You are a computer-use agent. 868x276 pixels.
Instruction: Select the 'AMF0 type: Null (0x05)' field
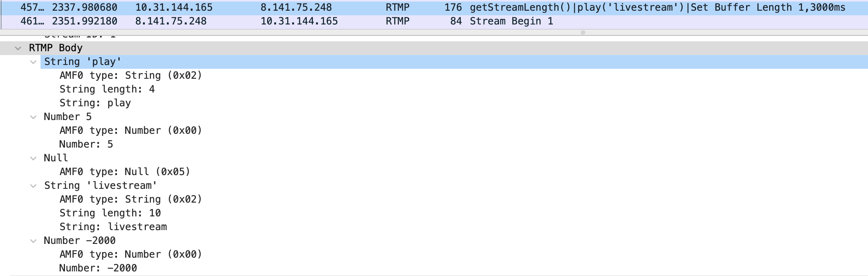click(x=125, y=172)
